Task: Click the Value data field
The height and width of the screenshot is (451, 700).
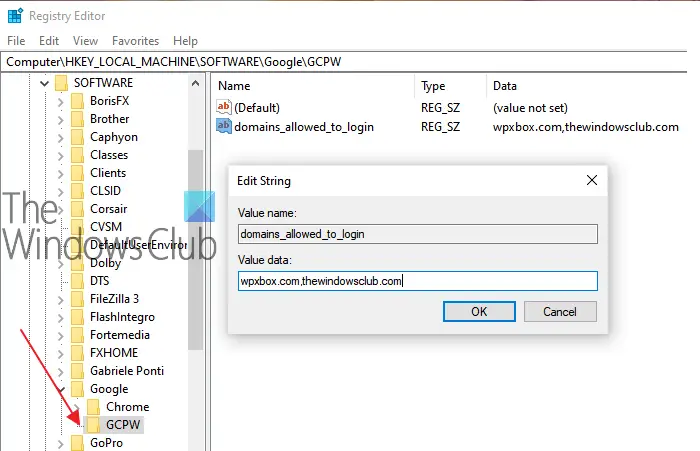Action: point(417,281)
